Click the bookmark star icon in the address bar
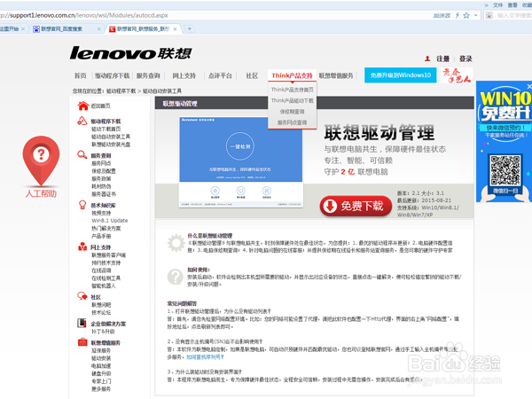532x399 pixels. (x=466, y=15)
